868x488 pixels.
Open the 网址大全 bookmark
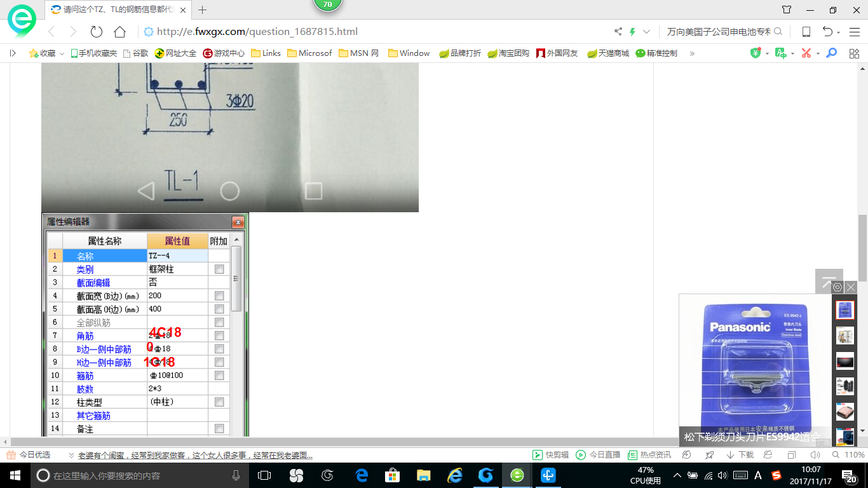point(176,53)
